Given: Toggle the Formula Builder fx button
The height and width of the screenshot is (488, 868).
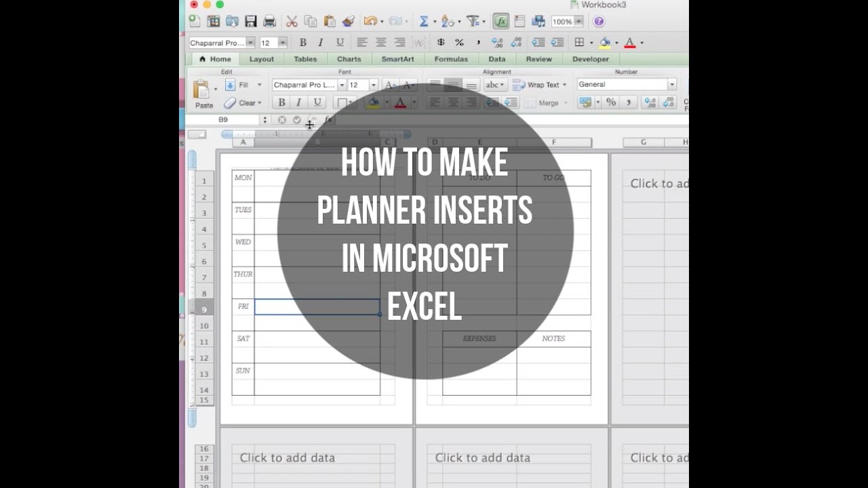Looking at the screenshot, I should pos(500,22).
